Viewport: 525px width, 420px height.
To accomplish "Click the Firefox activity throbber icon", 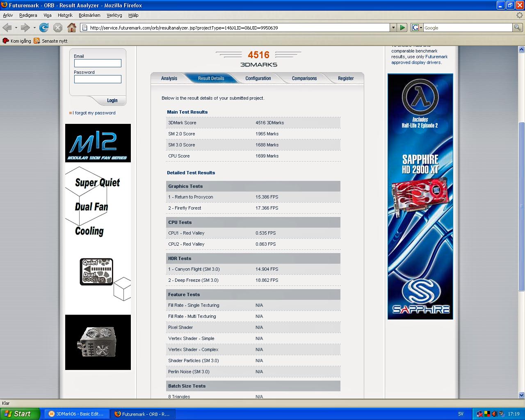I will tap(519, 15).
